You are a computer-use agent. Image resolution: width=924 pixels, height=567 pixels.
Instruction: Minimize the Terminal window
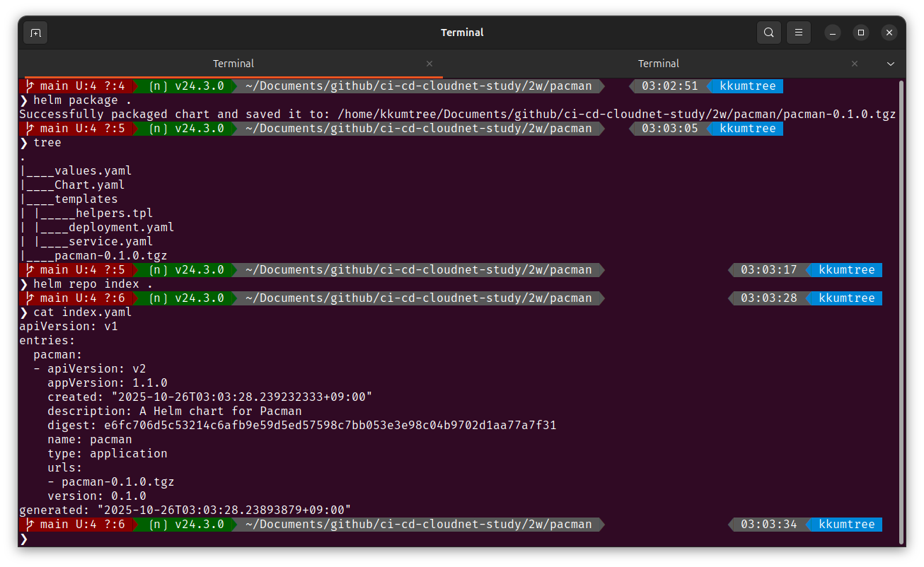click(832, 33)
